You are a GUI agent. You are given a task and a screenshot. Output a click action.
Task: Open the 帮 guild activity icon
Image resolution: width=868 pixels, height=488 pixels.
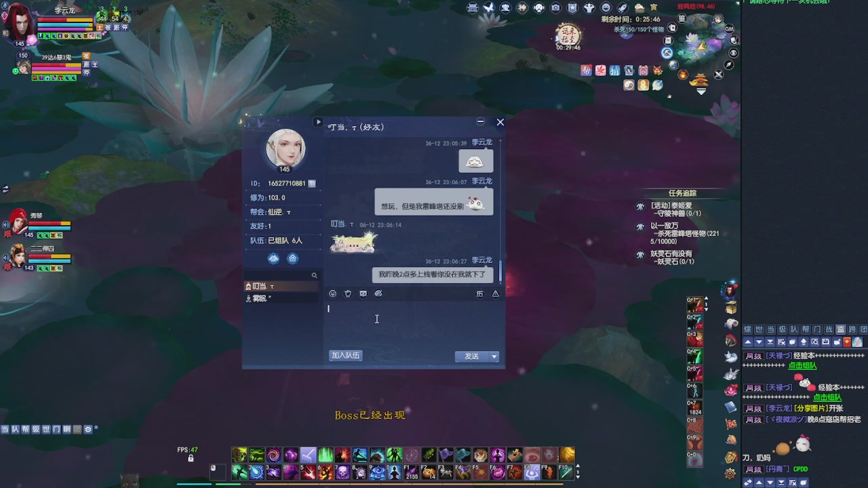[586, 70]
